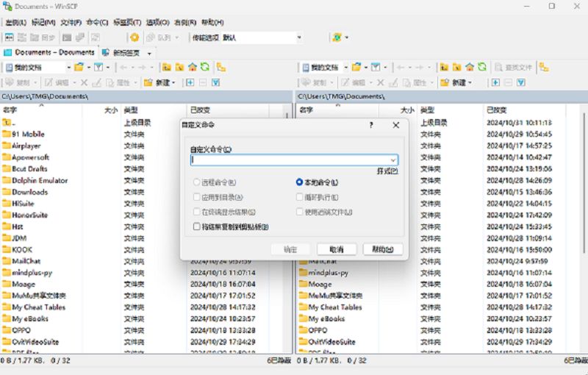This screenshot has height=375, width=588.
Task: Select the 本地命令(L) radio button
Action: tap(299, 182)
